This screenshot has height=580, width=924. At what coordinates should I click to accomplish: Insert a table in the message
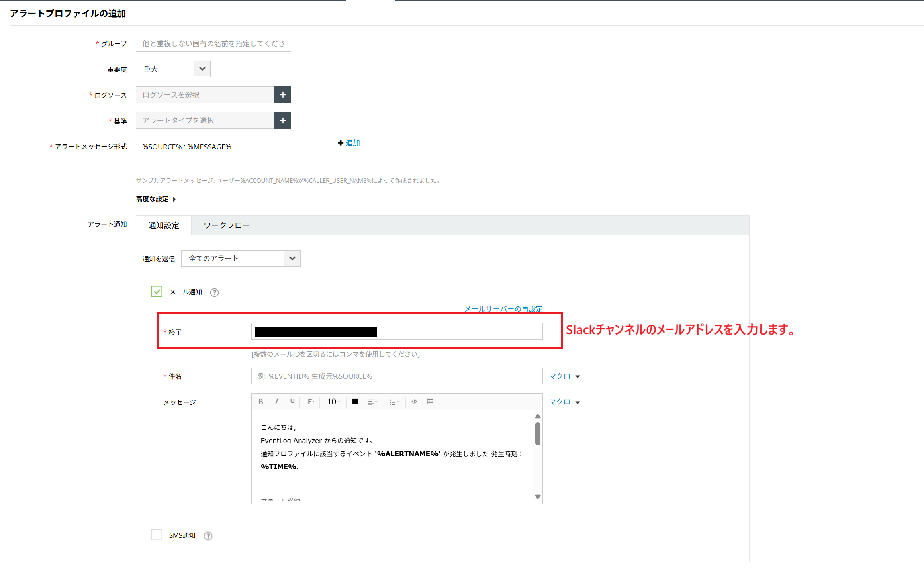click(x=430, y=402)
